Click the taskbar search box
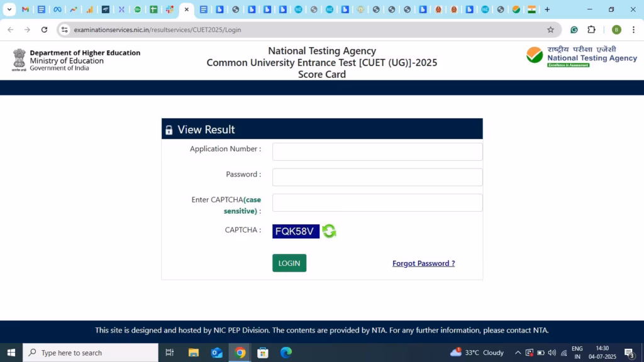The image size is (644, 362). click(x=91, y=353)
